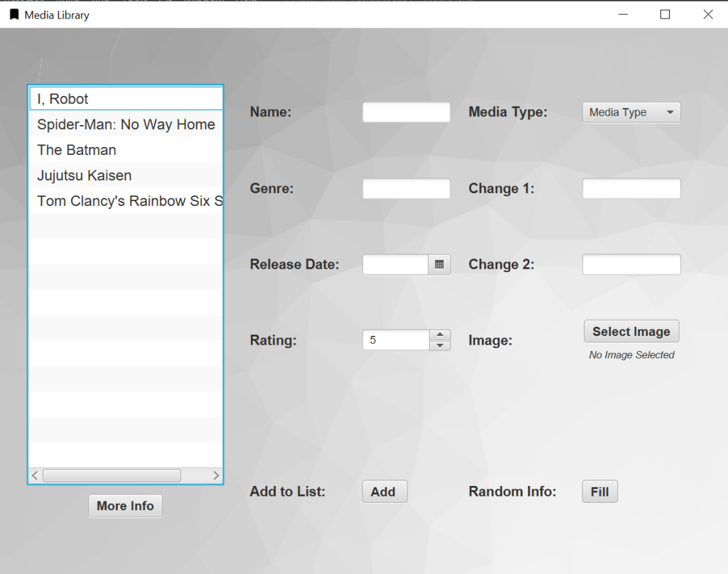Open the Release Date calendar picker icon
The height and width of the screenshot is (574, 728).
pos(439,264)
